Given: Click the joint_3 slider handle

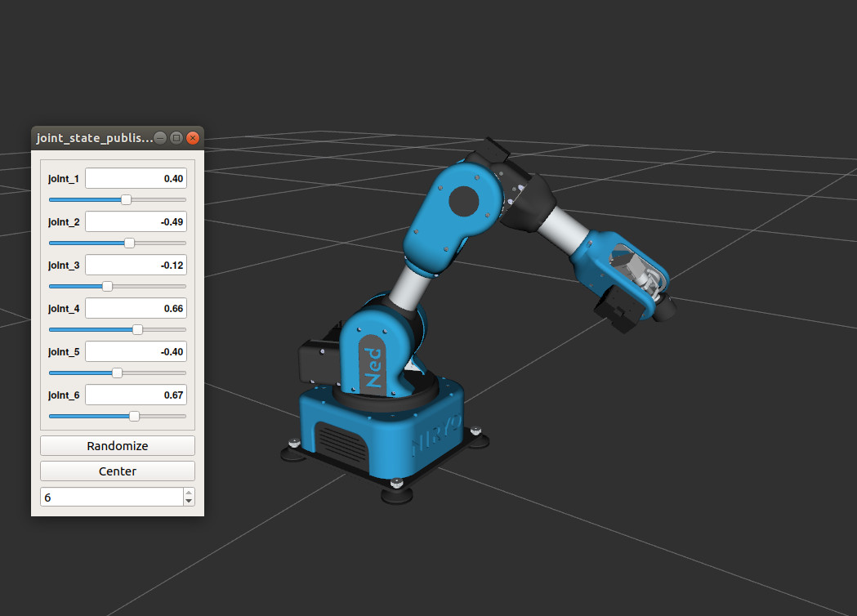Looking at the screenshot, I should click(108, 286).
